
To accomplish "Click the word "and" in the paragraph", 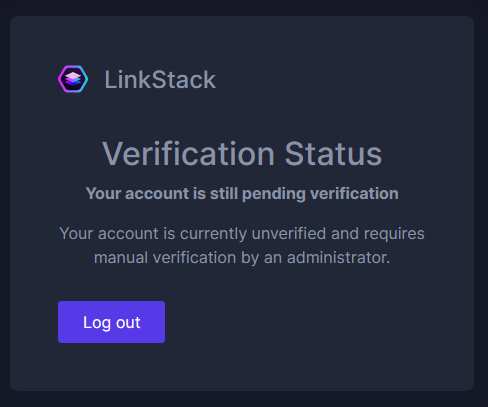I will 345,233.
